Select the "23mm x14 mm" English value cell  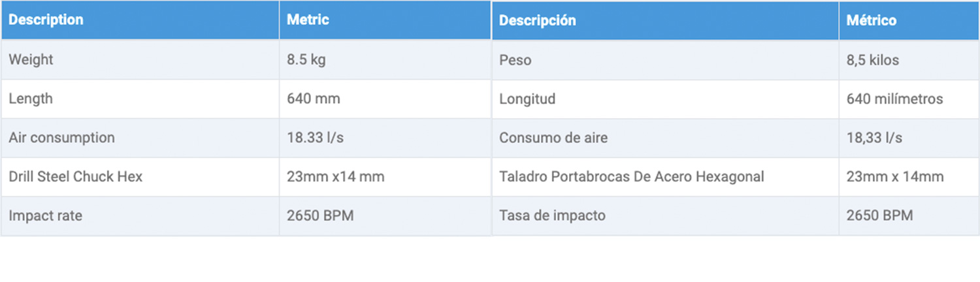click(x=335, y=177)
